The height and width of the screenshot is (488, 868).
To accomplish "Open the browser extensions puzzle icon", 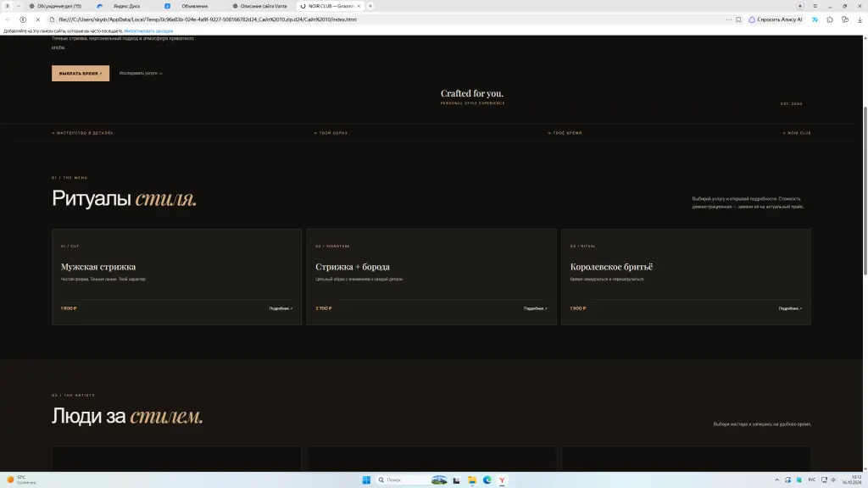I will pyautogui.click(x=830, y=19).
